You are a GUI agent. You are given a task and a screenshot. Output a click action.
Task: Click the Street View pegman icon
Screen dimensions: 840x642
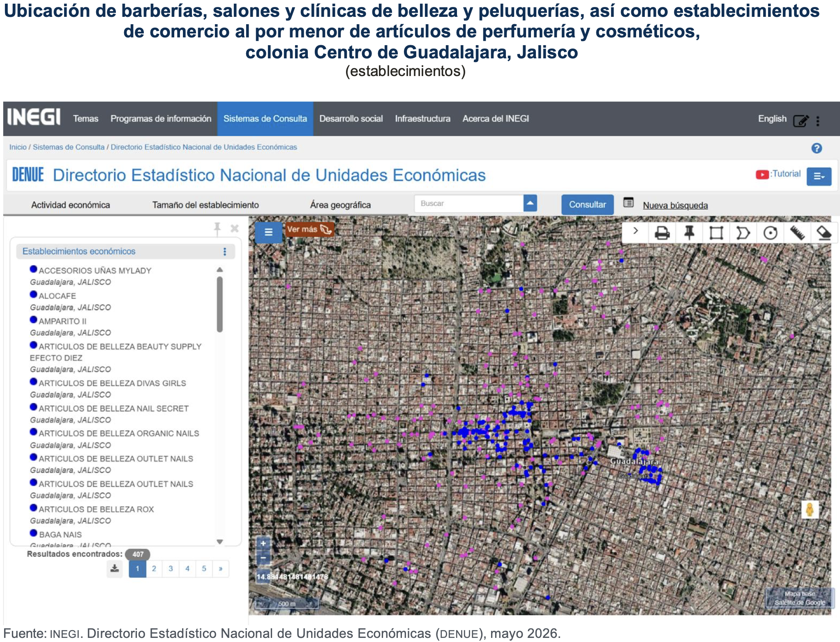(x=810, y=510)
